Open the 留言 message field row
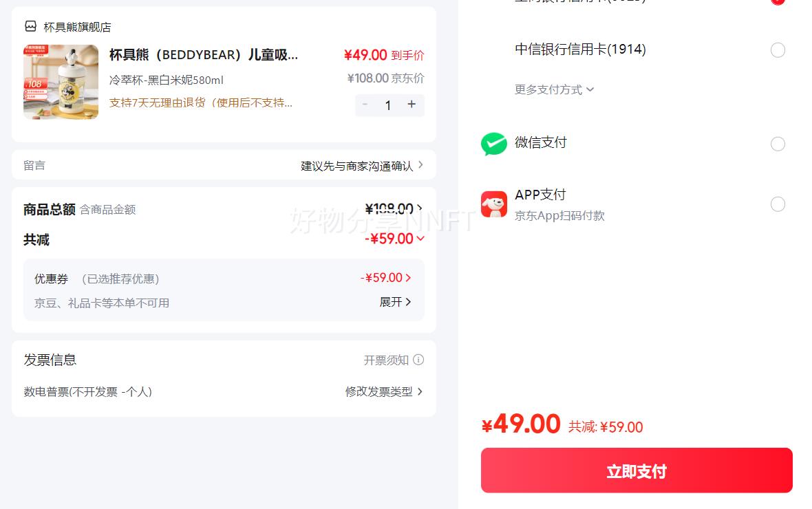Image resolution: width=812 pixels, height=509 pixels. point(224,165)
